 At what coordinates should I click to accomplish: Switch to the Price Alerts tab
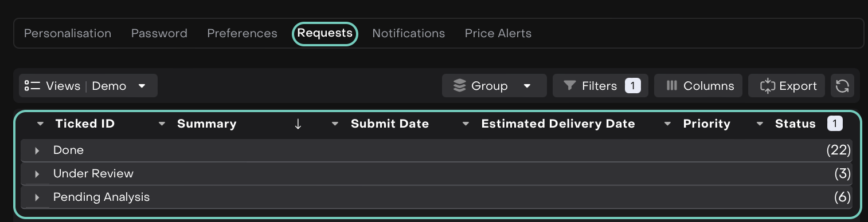498,33
